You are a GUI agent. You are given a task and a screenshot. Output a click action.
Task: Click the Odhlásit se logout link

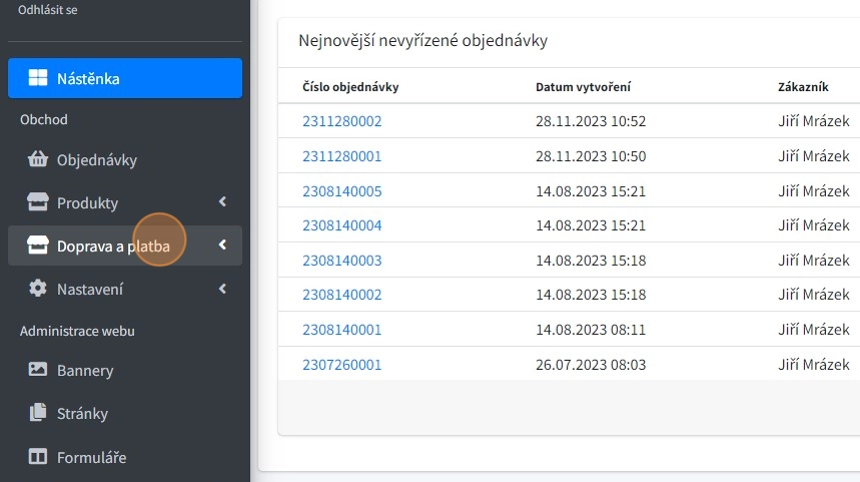pyautogui.click(x=47, y=10)
